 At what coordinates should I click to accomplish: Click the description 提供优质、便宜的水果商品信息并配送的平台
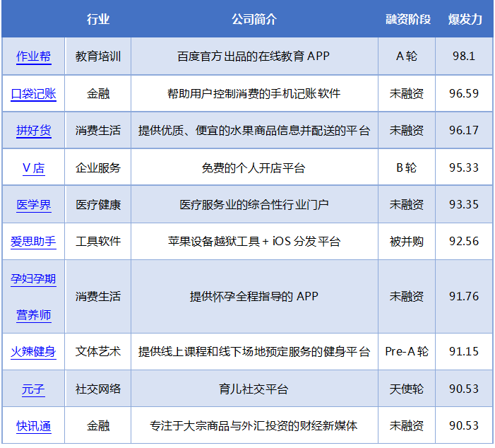click(x=254, y=131)
